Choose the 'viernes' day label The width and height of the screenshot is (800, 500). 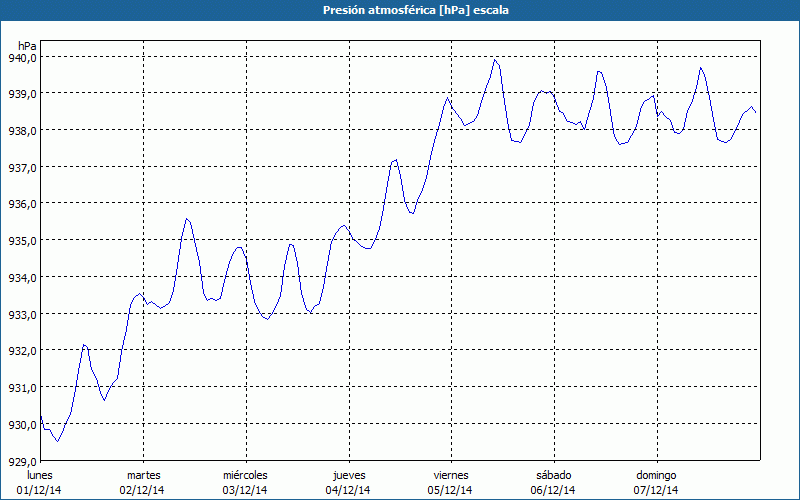[x=451, y=475]
